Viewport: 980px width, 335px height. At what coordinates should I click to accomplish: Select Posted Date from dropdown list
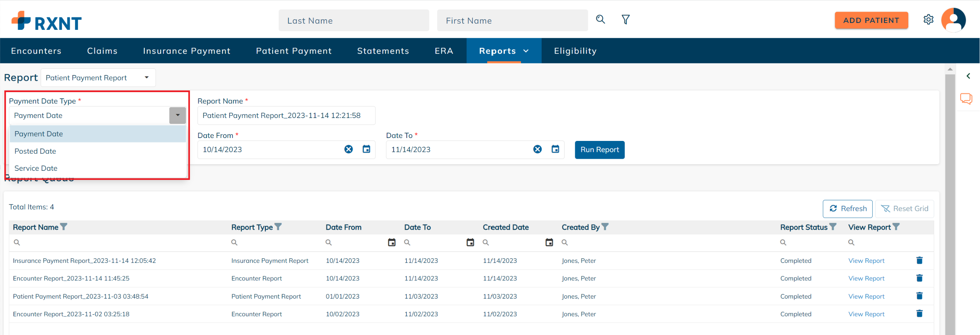35,151
